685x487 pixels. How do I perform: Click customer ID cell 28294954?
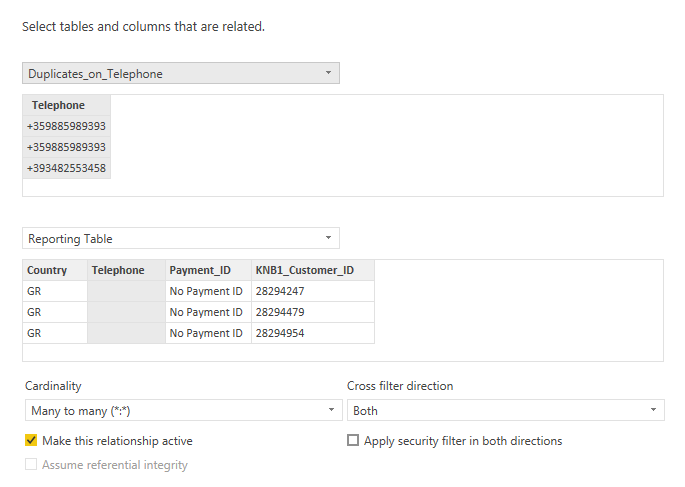click(313, 333)
